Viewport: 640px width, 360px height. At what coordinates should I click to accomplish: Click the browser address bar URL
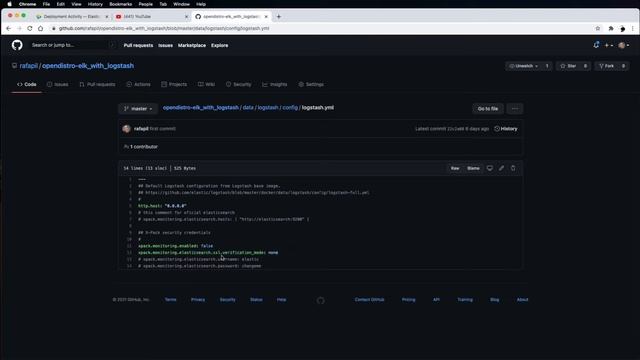[164, 28]
